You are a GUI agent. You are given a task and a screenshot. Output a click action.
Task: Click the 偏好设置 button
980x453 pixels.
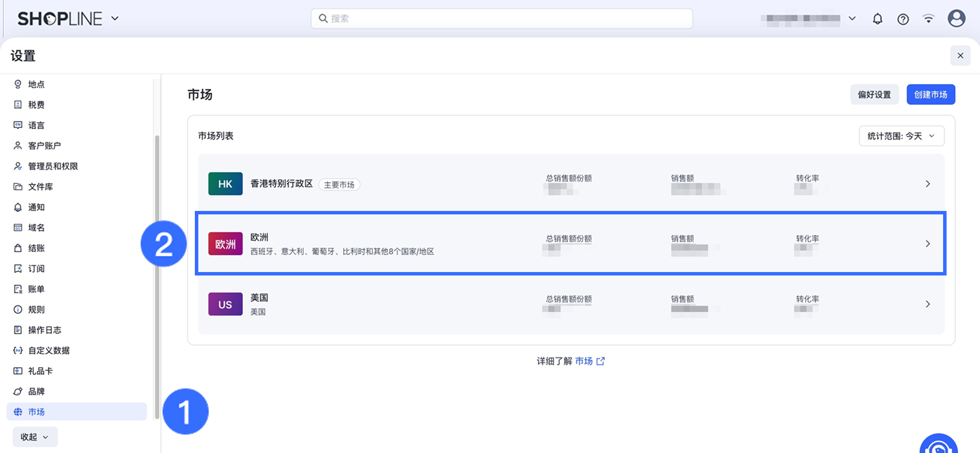coord(874,95)
